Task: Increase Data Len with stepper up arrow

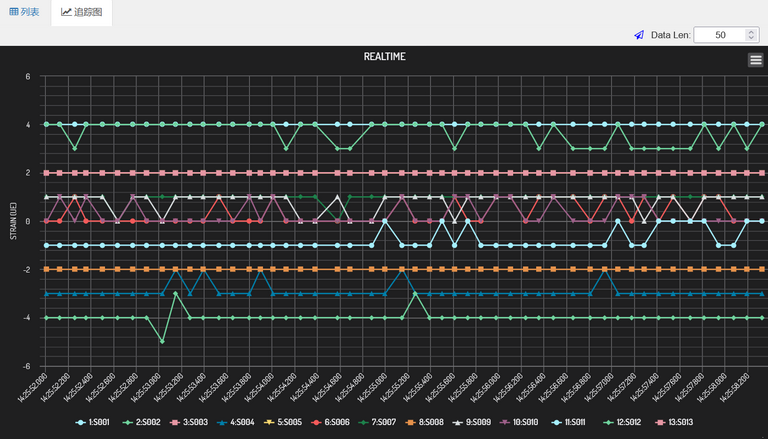Action: tap(751, 31)
